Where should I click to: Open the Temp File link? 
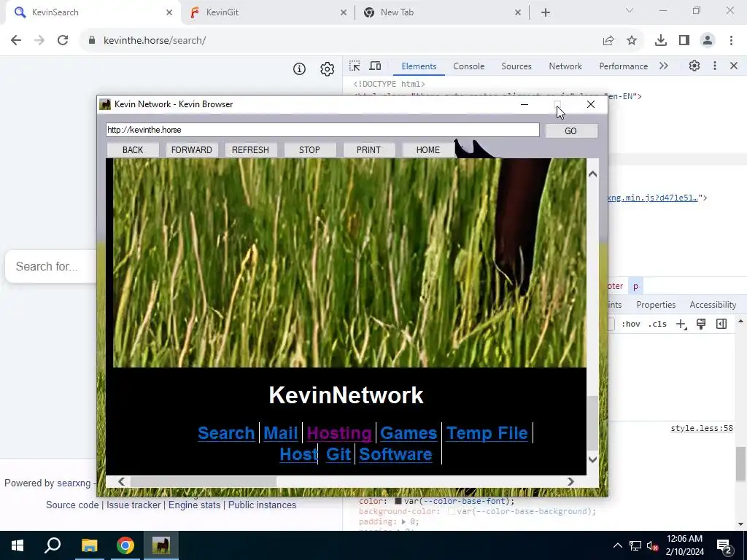(x=487, y=433)
